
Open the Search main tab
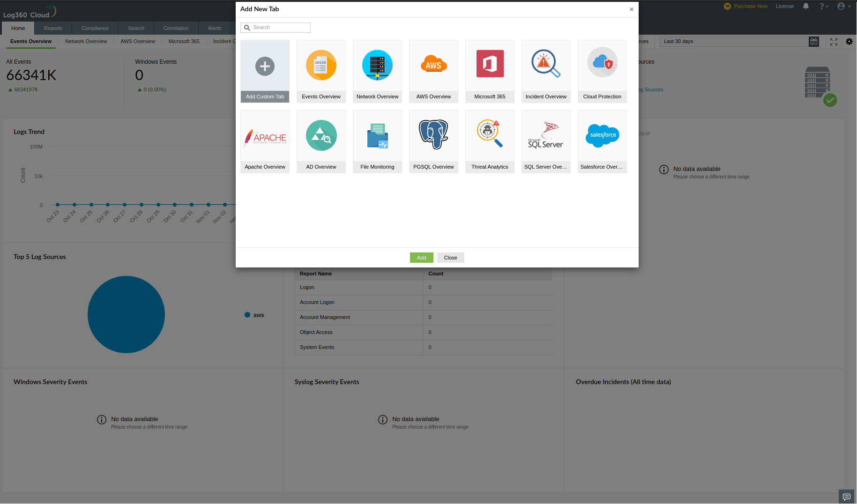click(136, 28)
